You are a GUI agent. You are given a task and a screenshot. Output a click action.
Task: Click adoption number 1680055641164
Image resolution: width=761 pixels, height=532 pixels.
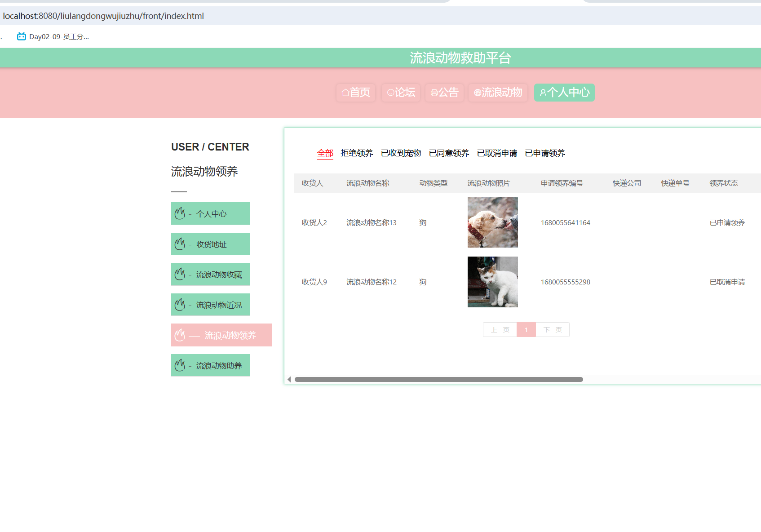click(566, 223)
